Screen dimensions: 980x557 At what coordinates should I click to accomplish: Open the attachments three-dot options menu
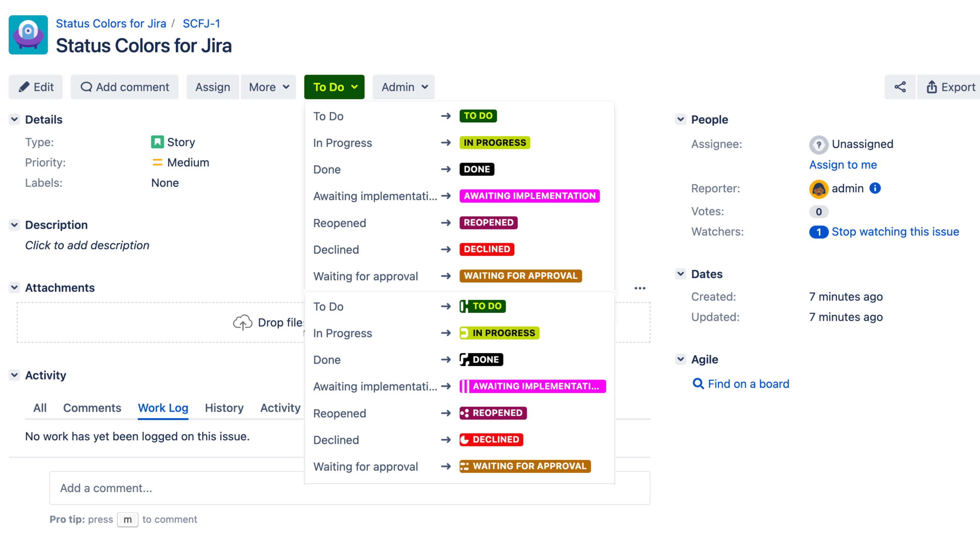click(x=640, y=288)
